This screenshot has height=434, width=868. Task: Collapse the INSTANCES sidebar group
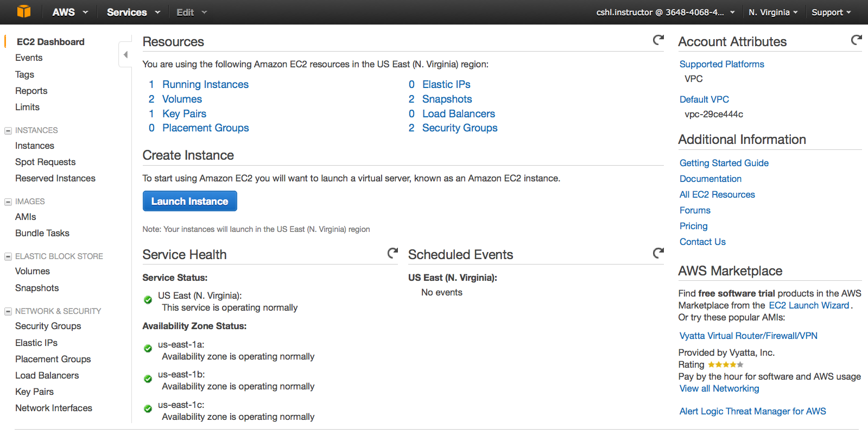click(x=8, y=130)
